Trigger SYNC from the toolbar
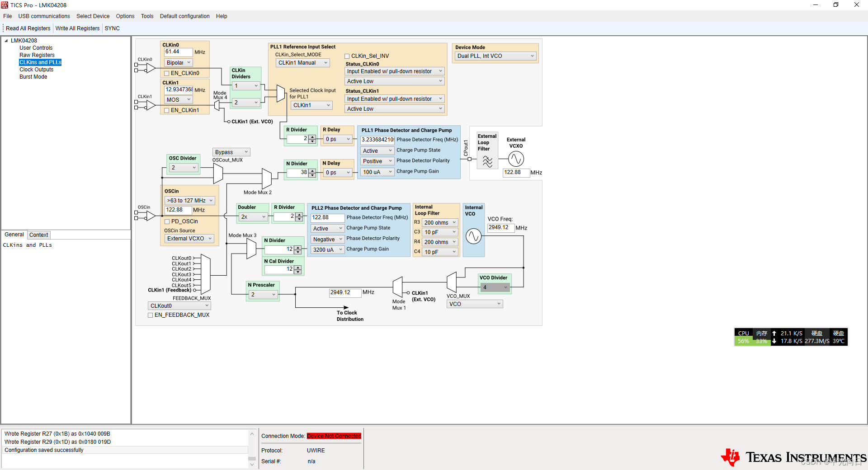Screen dimensions: 868x470 pos(112,28)
